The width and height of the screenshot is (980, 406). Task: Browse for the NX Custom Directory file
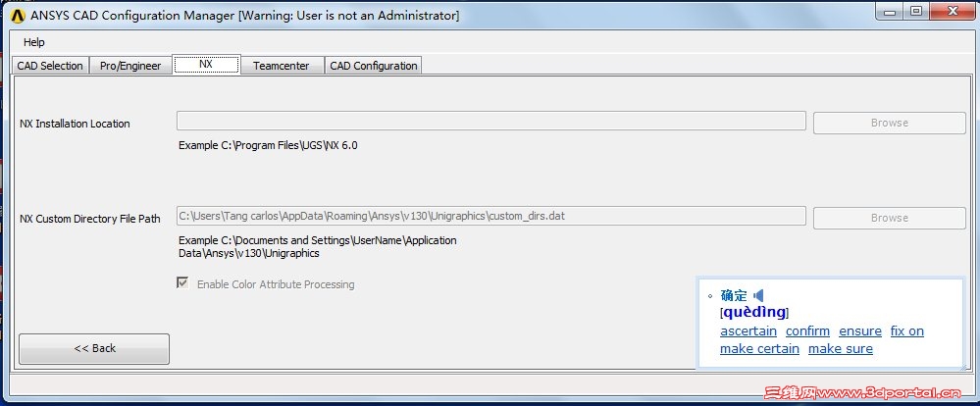click(x=889, y=218)
